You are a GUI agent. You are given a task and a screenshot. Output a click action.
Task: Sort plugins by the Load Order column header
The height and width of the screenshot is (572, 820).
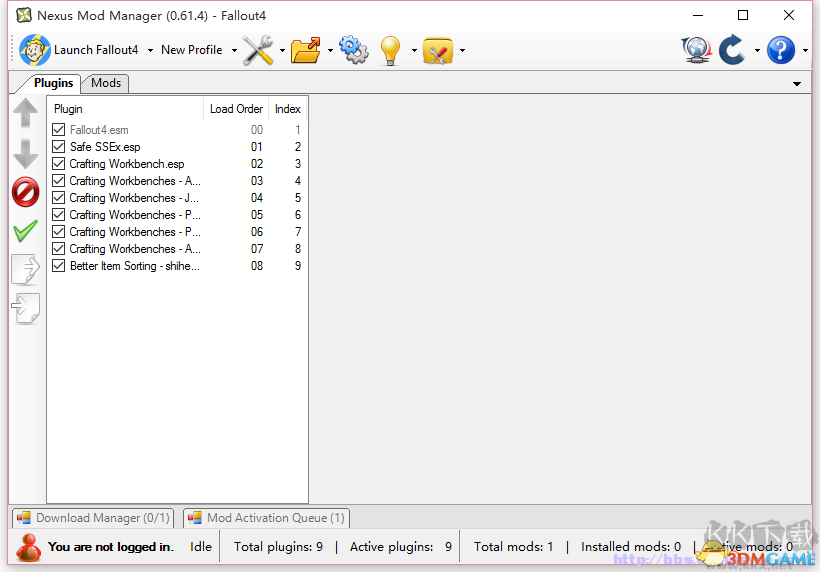[x=236, y=109]
